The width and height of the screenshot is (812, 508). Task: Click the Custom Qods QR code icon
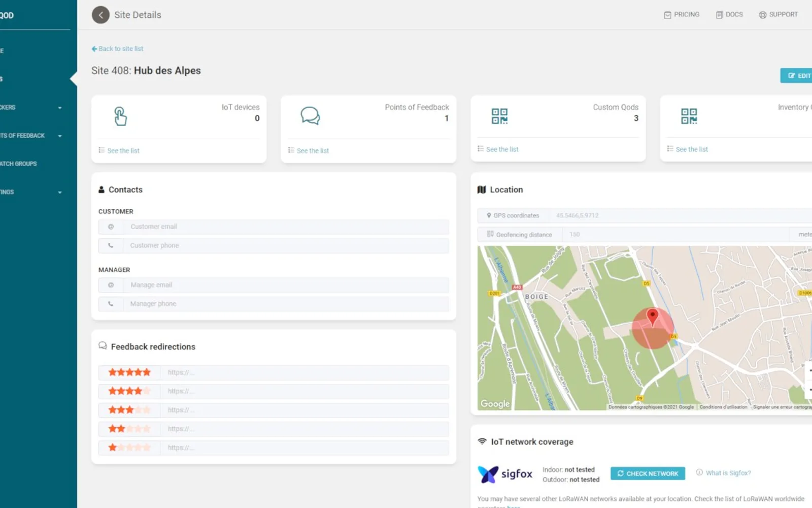[x=499, y=116]
